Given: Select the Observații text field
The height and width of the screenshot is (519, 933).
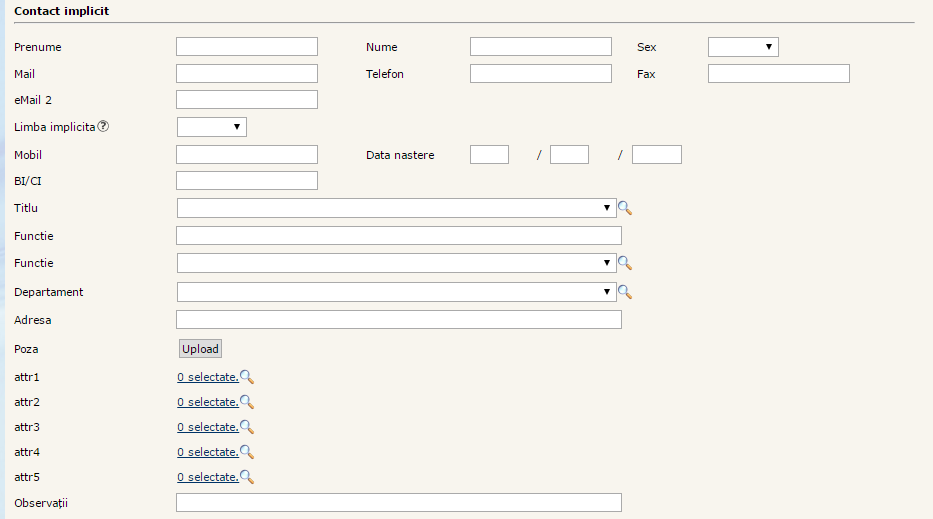Looking at the screenshot, I should (398, 502).
